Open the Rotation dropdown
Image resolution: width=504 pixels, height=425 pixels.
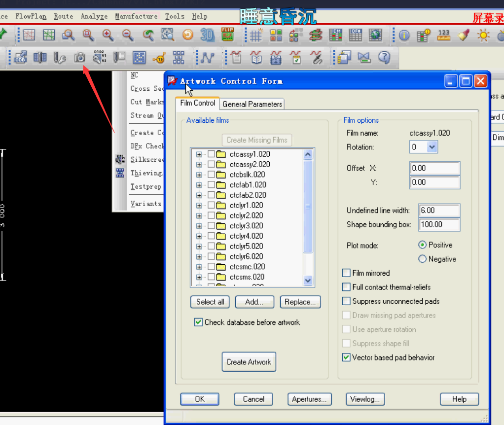click(432, 147)
